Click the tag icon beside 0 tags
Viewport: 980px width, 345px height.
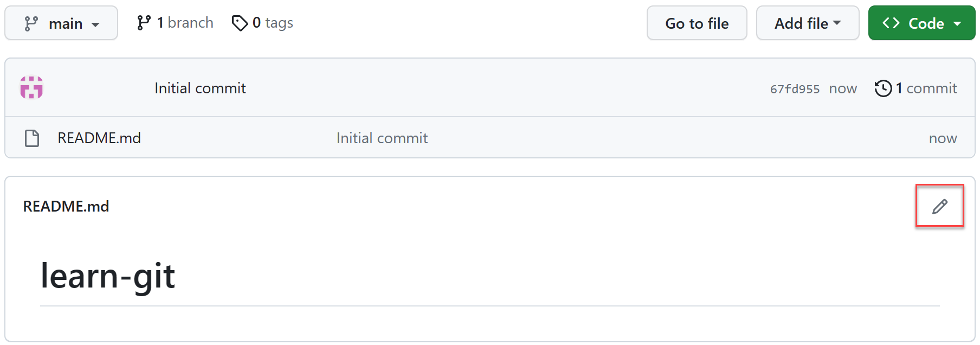click(240, 23)
